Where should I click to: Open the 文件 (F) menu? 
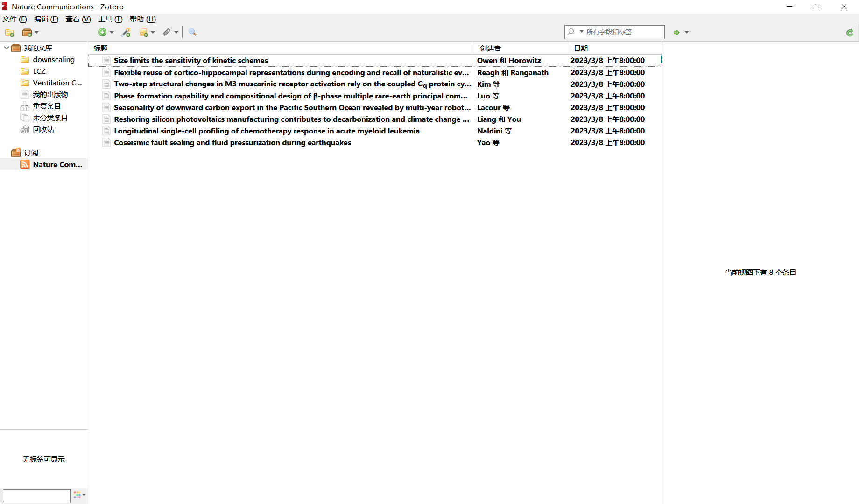15,19
